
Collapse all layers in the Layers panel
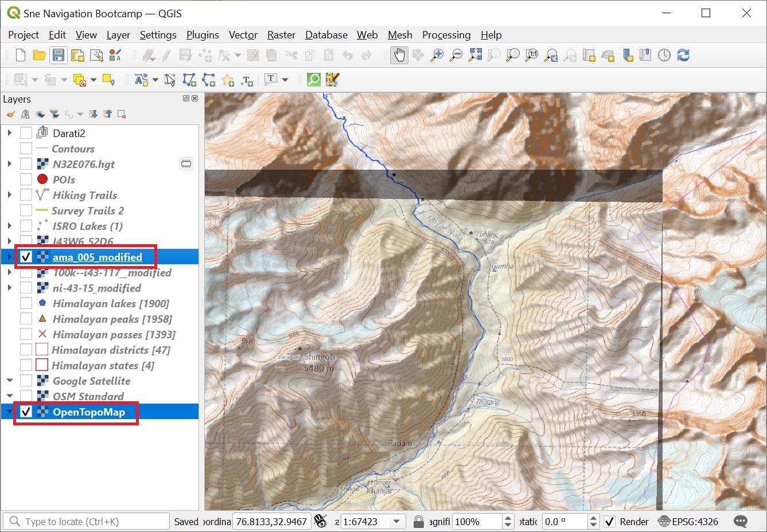coord(107,114)
